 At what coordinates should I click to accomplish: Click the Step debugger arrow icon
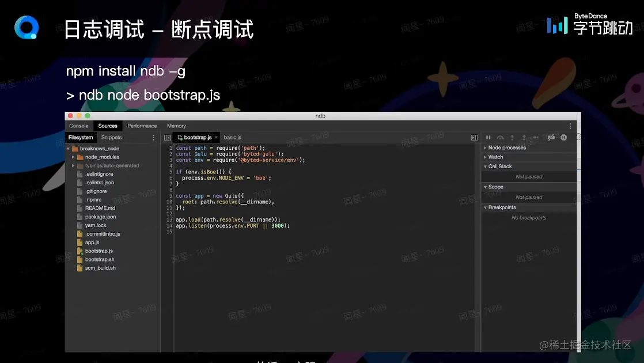(536, 138)
